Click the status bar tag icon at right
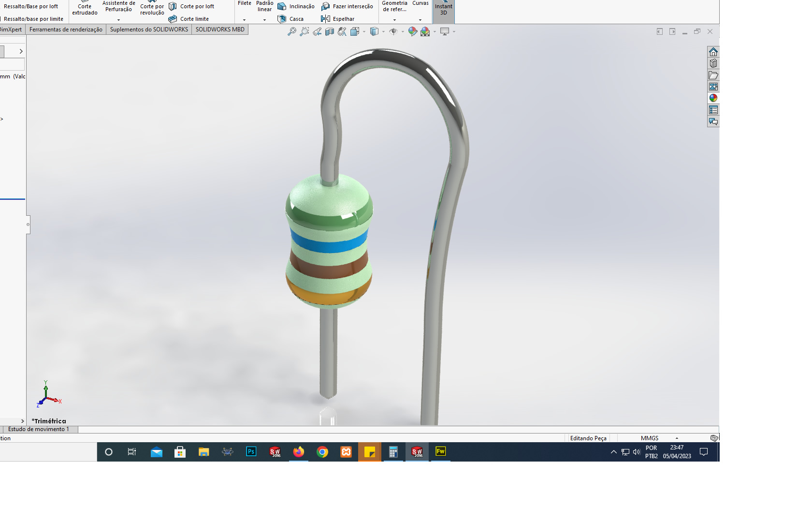 click(714, 438)
